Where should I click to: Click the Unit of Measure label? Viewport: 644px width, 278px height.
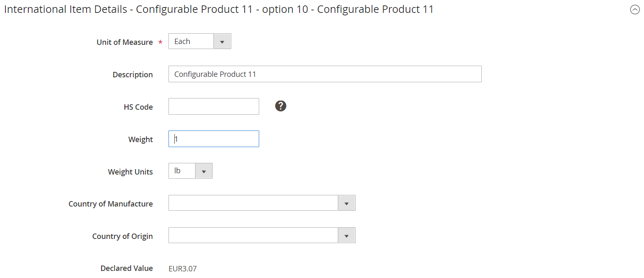(124, 42)
